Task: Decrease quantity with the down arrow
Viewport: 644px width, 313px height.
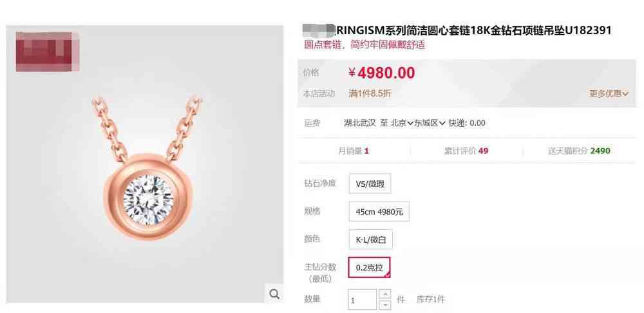Action: [x=385, y=305]
